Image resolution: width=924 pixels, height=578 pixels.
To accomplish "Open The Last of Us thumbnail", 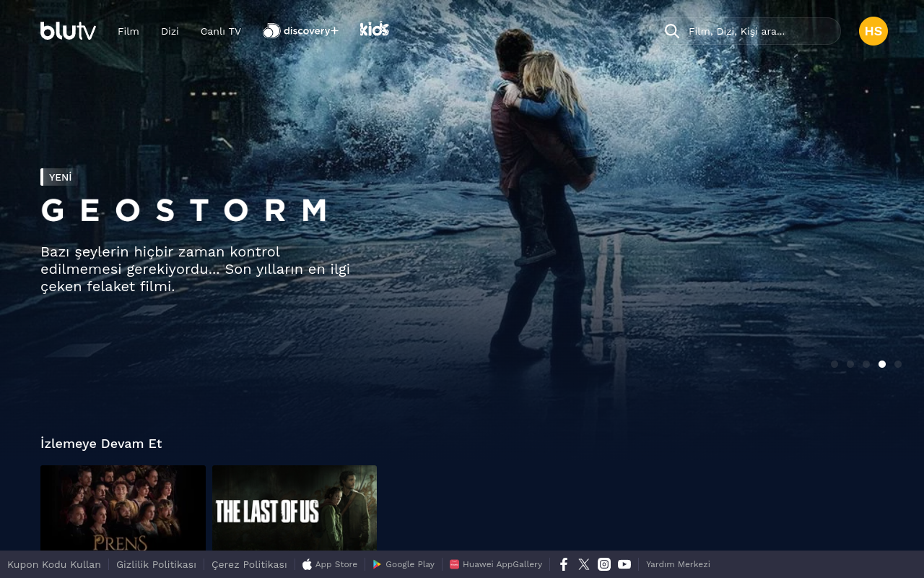I will coord(295,508).
